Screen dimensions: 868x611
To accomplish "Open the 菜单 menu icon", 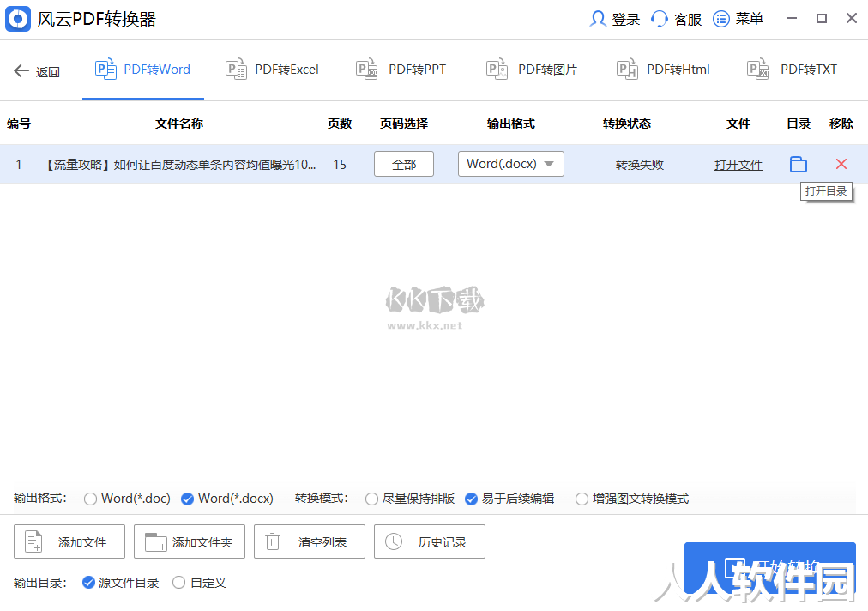I will coord(720,19).
